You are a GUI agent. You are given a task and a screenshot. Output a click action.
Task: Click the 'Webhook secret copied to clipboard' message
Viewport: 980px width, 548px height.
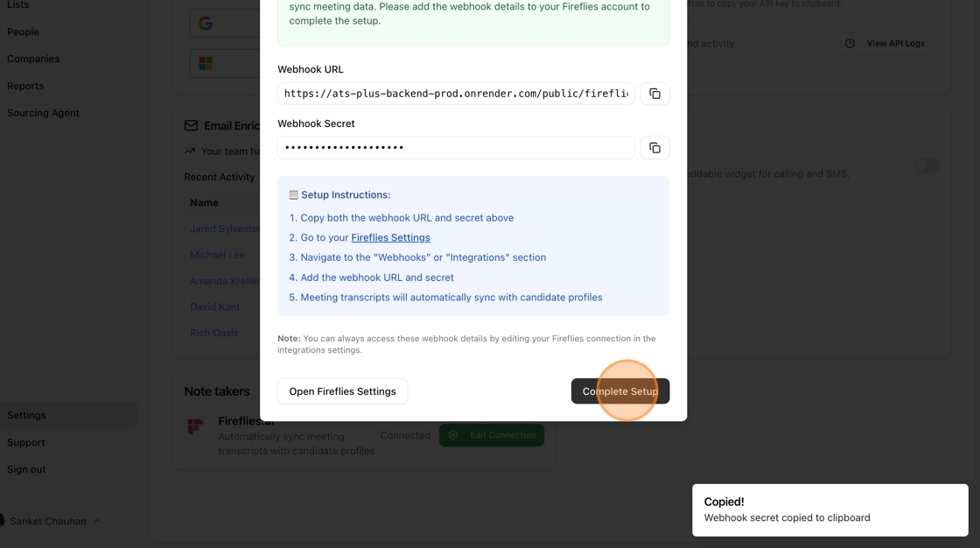pyautogui.click(x=787, y=517)
